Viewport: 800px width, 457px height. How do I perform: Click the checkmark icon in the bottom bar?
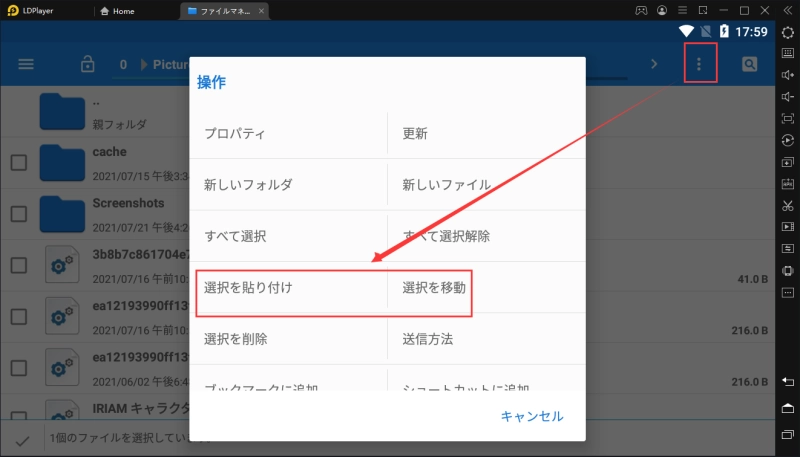click(22, 440)
